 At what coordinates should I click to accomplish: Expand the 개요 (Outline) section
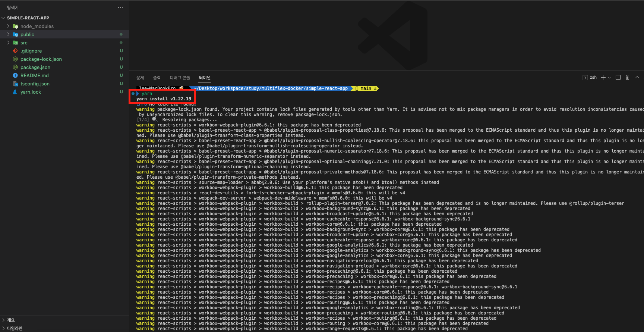64,320
